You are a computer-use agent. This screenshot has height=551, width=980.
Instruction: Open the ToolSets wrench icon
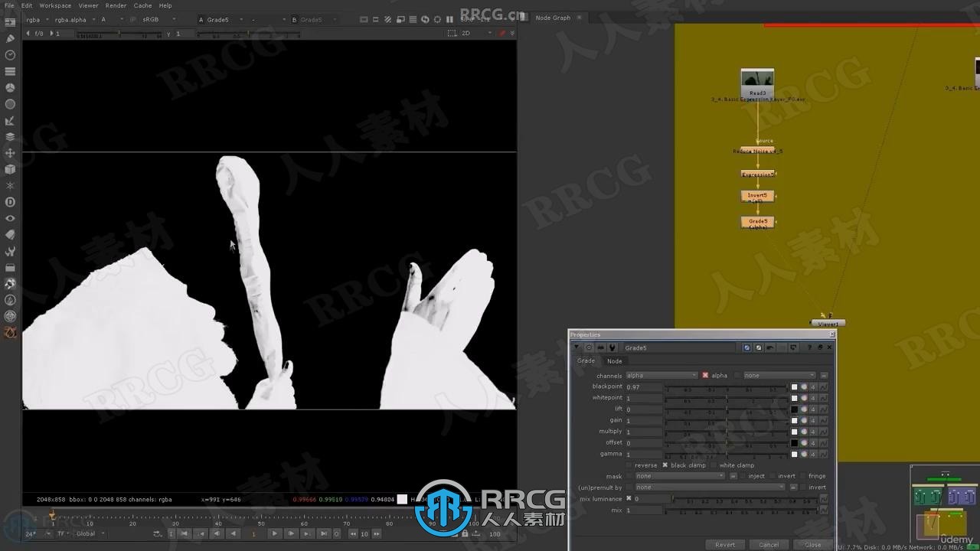(10, 251)
